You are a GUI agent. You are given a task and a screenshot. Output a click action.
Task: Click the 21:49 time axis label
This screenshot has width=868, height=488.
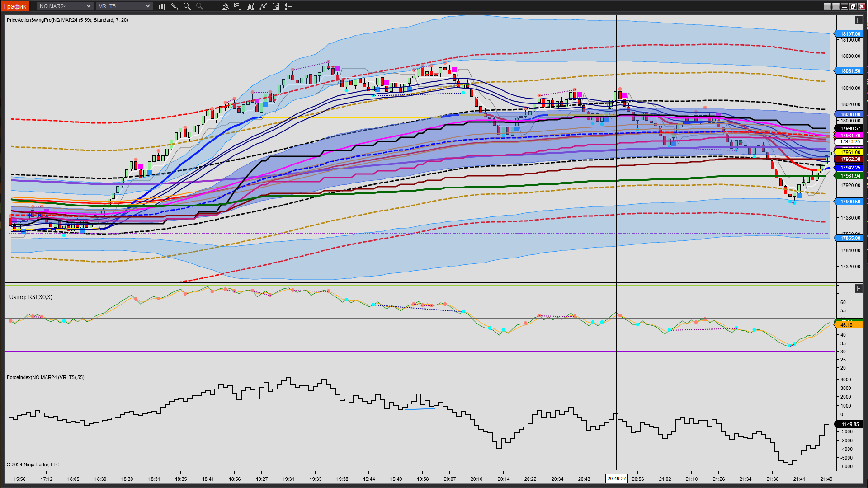tap(826, 479)
